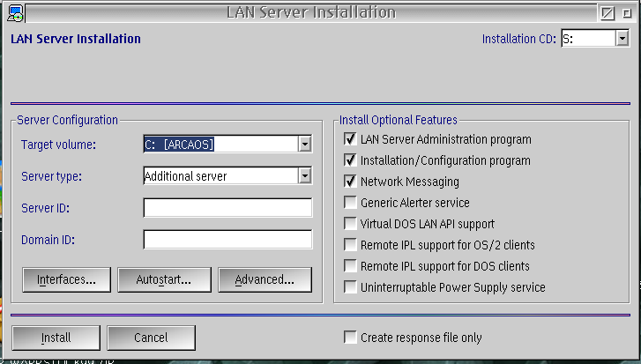Click the Server ID text field

(227, 208)
